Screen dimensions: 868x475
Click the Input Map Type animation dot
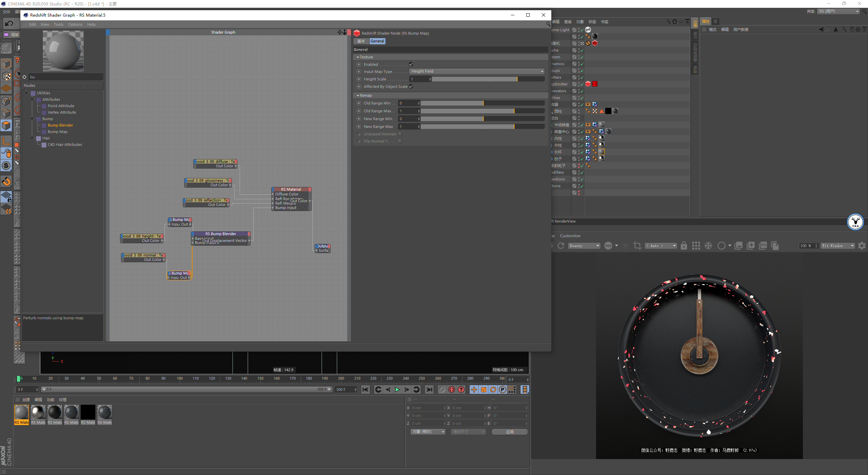pyautogui.click(x=359, y=72)
